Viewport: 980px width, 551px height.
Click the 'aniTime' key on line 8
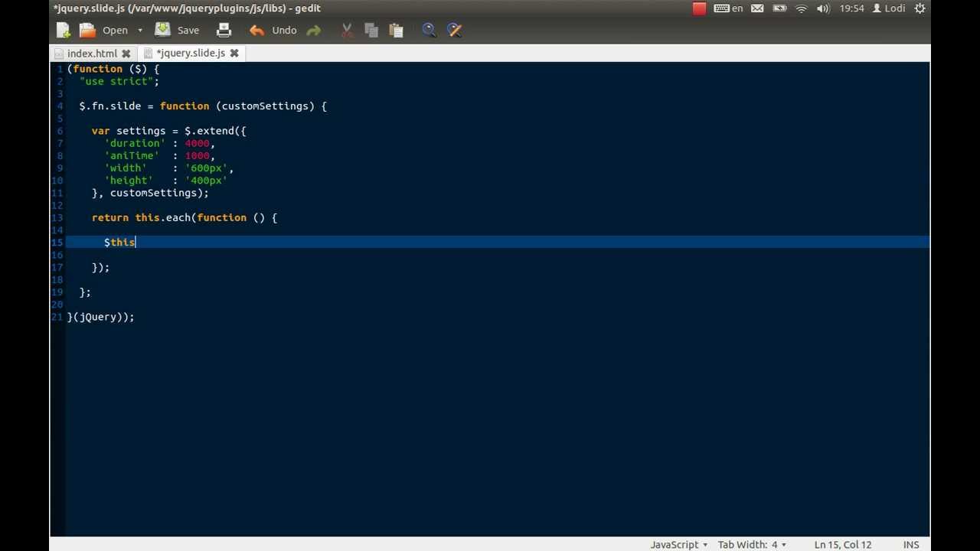coord(132,155)
